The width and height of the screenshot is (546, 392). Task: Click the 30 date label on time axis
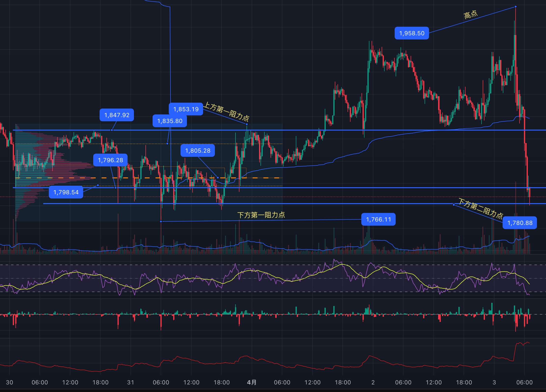click(x=9, y=382)
